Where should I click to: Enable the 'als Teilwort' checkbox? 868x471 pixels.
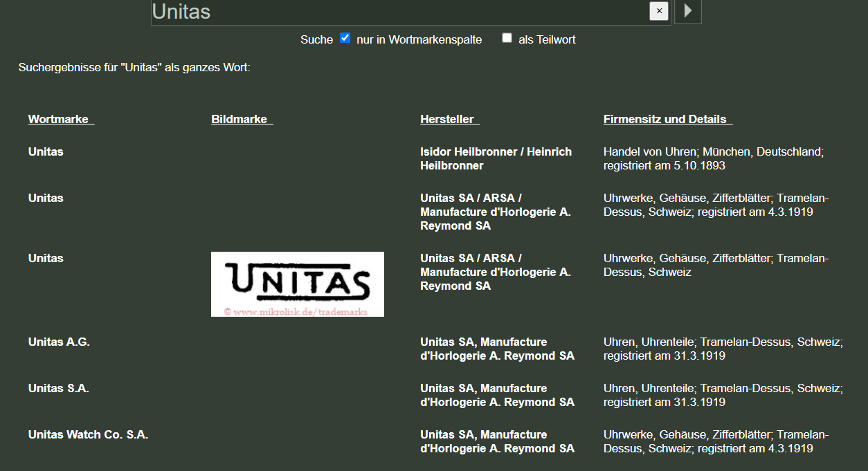click(507, 38)
